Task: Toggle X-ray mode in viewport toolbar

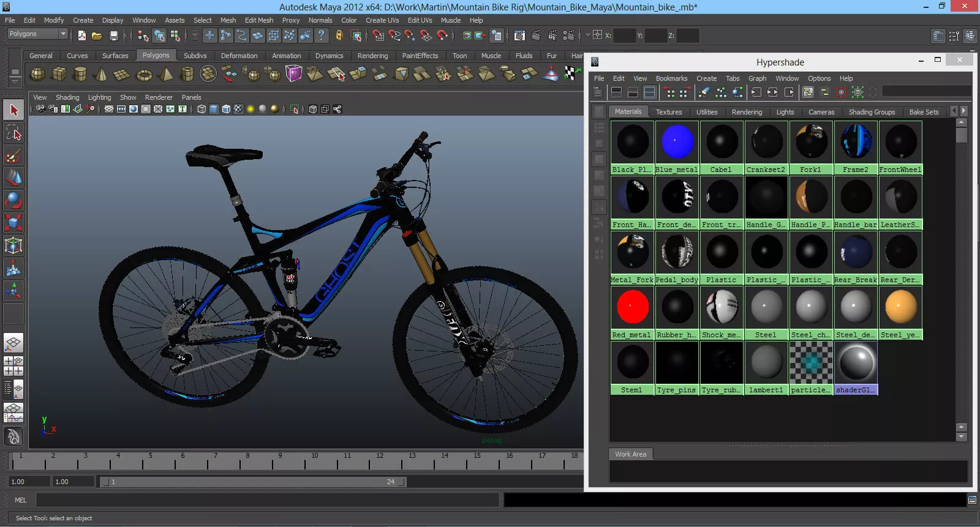Action: pyautogui.click(x=313, y=109)
